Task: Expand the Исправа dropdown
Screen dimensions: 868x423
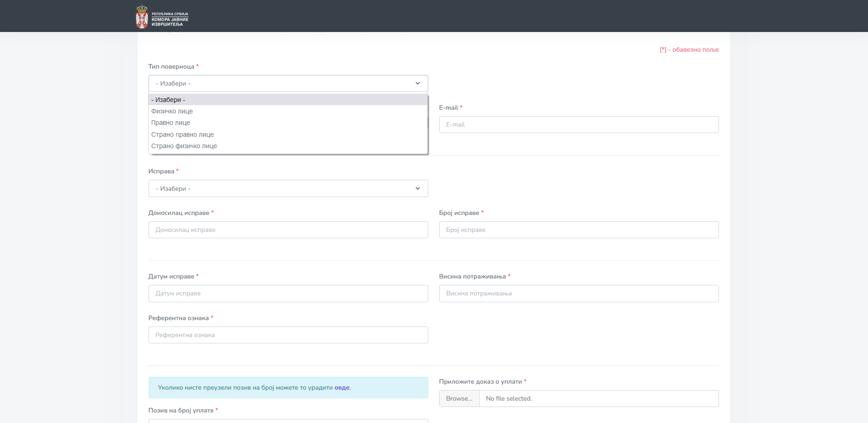Action: [x=288, y=188]
